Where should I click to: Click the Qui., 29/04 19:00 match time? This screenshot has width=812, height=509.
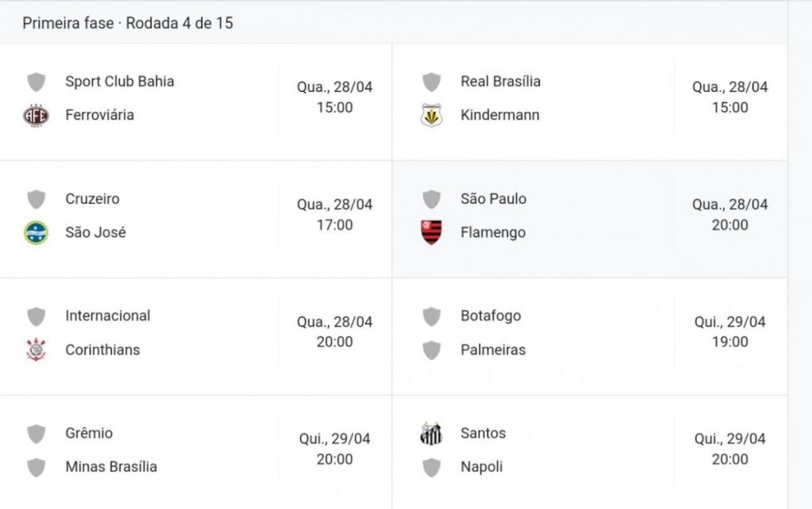pyautogui.click(x=730, y=332)
